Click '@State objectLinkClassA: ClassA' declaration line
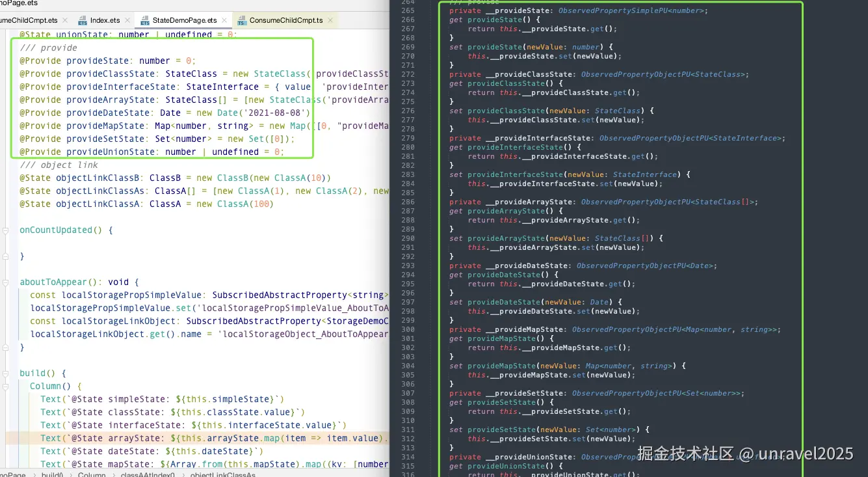 click(x=146, y=204)
